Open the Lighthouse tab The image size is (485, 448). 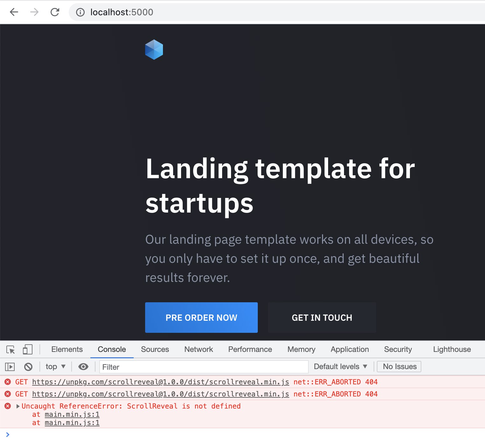point(452,349)
